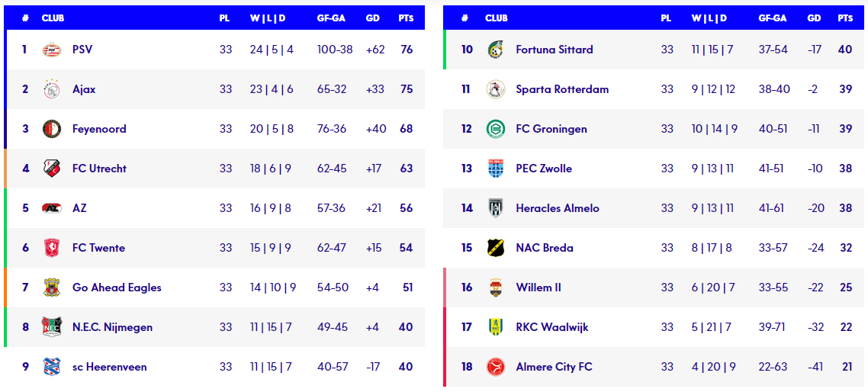
Task: Click the NAC Breda badge
Action: point(496,248)
